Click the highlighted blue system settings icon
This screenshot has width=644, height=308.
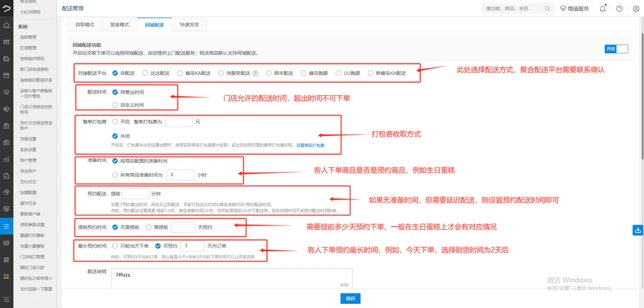tap(7, 226)
